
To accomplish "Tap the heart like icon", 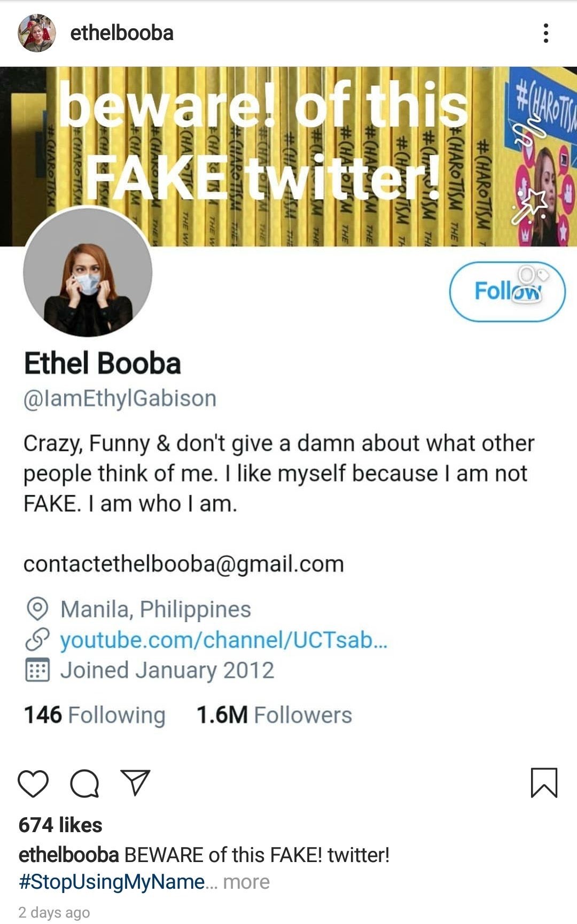I will (x=33, y=784).
